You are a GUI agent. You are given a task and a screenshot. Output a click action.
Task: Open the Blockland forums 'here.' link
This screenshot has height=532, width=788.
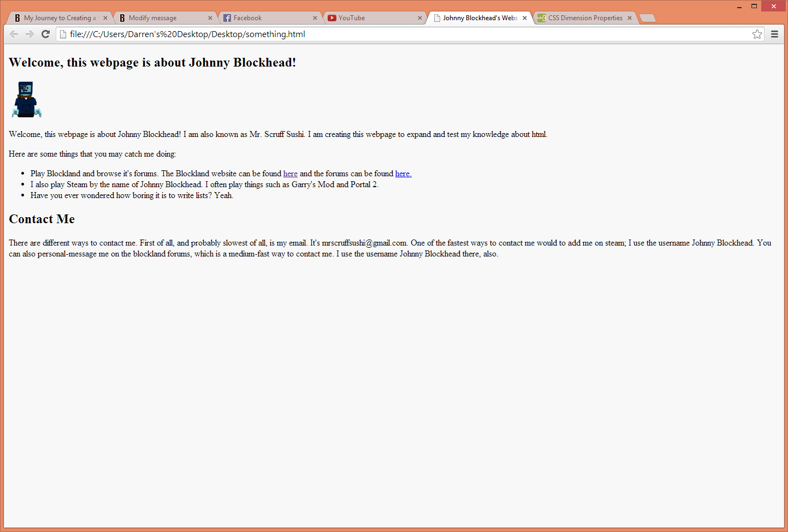click(x=404, y=174)
